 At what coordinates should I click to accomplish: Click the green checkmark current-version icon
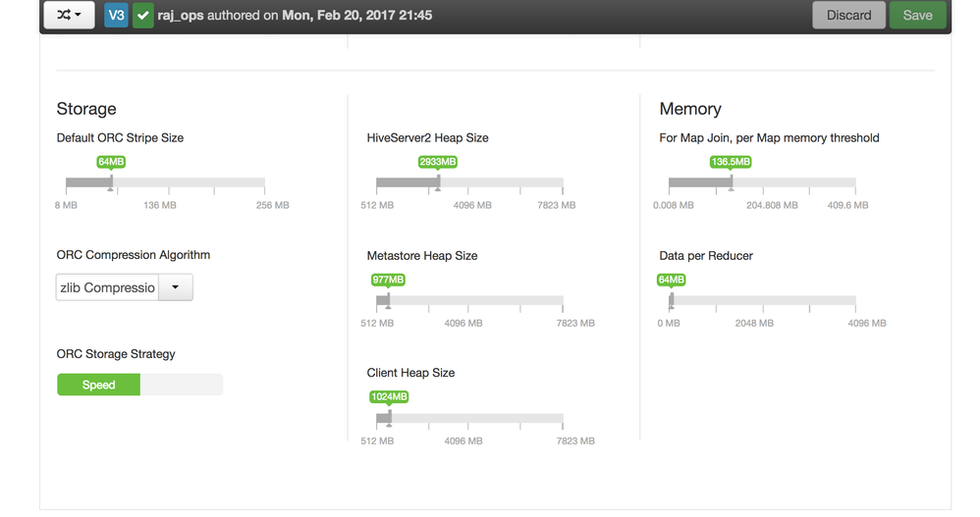(143, 16)
